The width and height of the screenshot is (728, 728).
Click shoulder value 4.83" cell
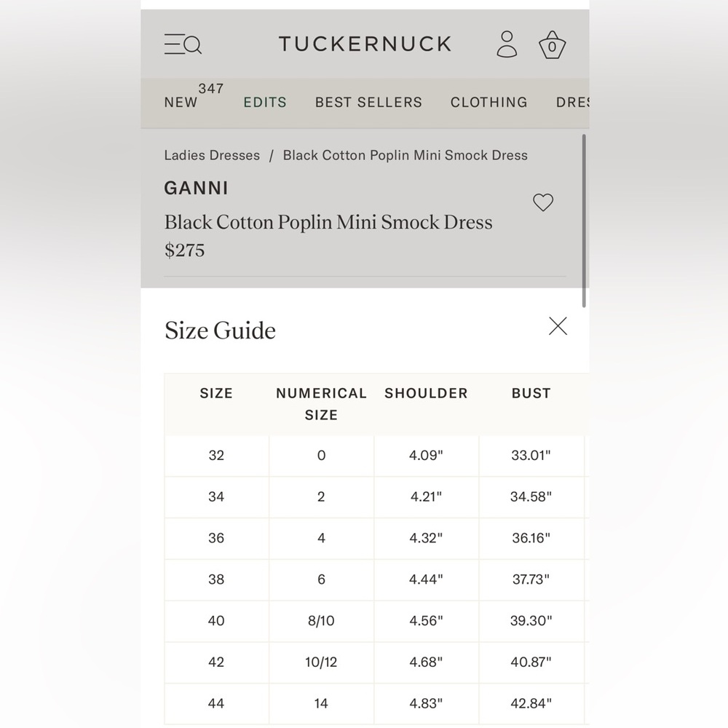coord(426,703)
